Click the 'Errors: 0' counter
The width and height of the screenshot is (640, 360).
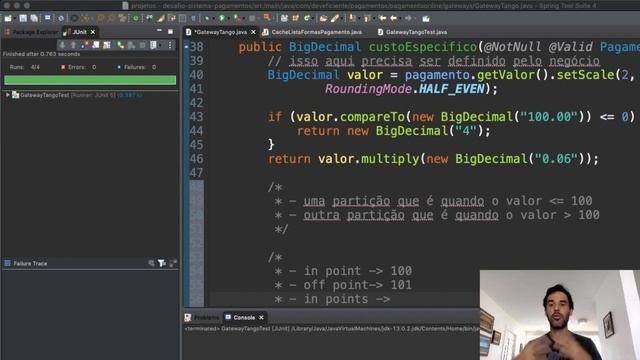(78, 67)
